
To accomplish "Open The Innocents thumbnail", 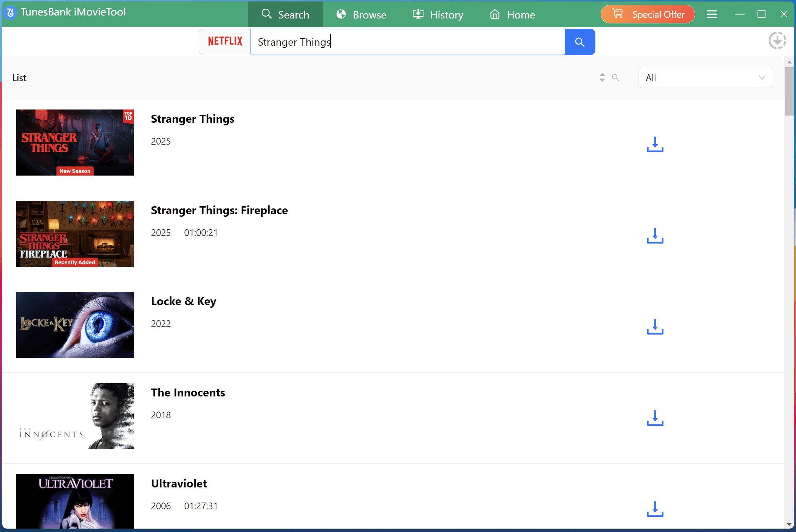I will 75,416.
